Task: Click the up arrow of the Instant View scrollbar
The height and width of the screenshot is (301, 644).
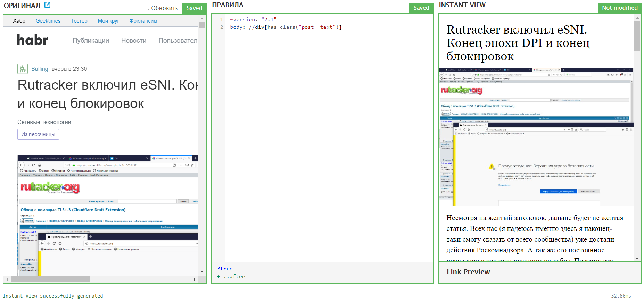Action: pyautogui.click(x=637, y=17)
